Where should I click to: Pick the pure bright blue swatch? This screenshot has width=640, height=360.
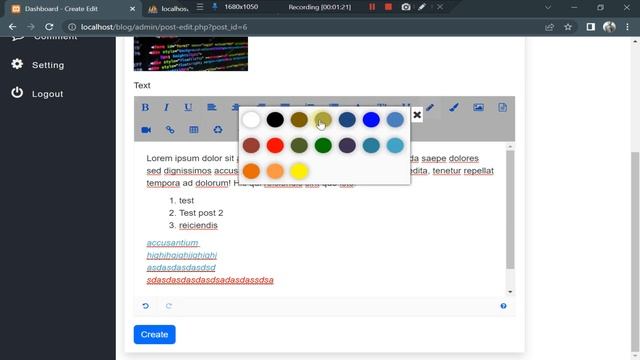click(371, 120)
